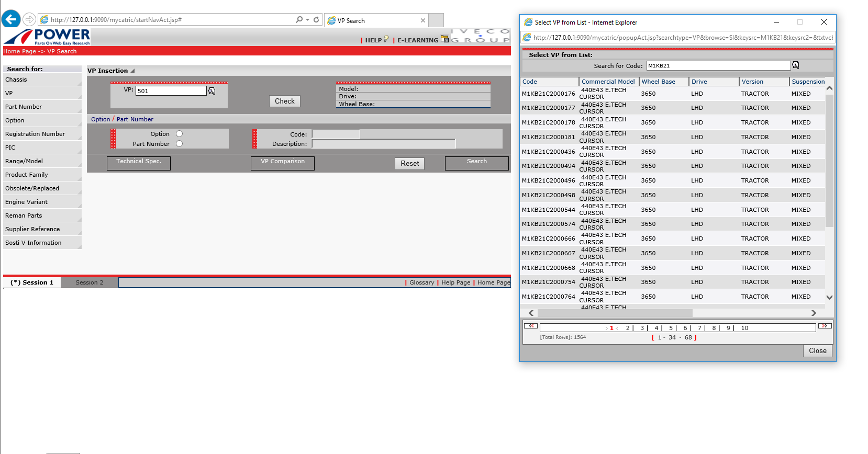The height and width of the screenshot is (454, 868).
Task: Click the browser back arrow button
Action: tap(11, 19)
